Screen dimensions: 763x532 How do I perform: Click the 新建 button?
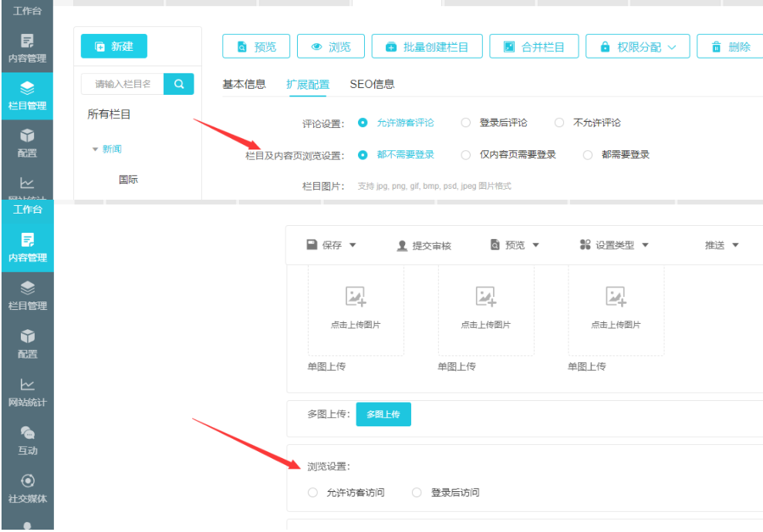point(114,46)
